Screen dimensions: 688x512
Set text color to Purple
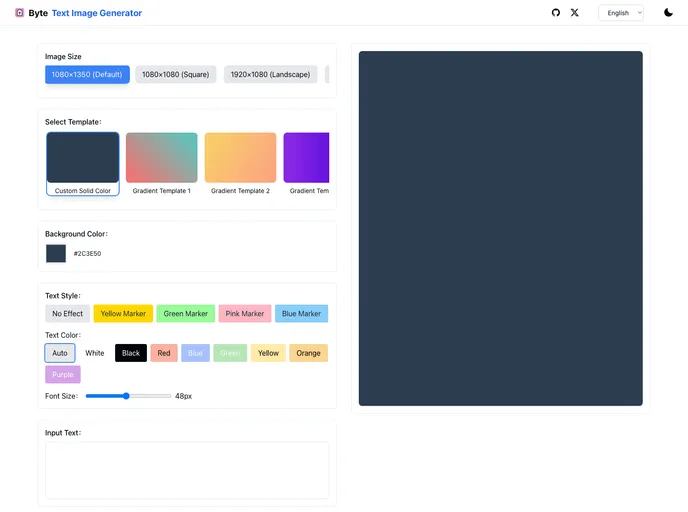(x=63, y=375)
